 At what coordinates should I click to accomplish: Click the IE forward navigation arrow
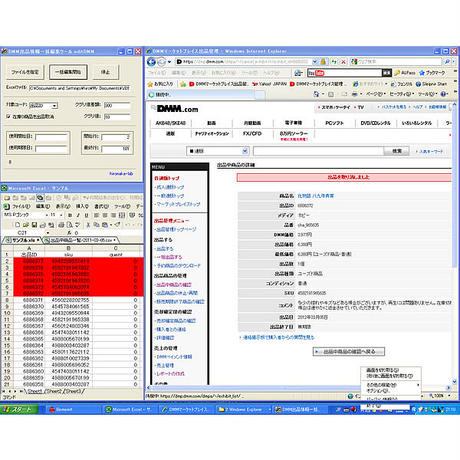pyautogui.click(x=161, y=62)
